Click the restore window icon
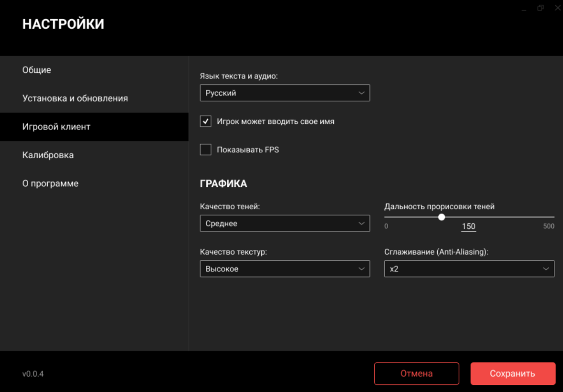This screenshot has height=392, width=563. tap(540, 8)
